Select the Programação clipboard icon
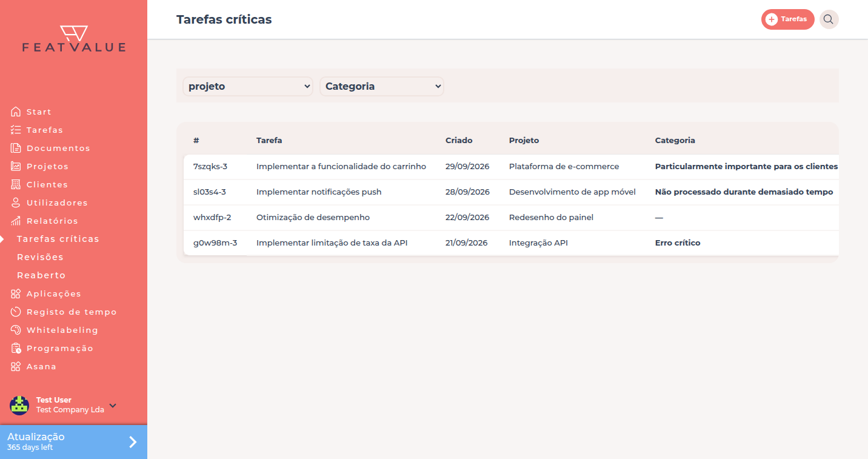868x459 pixels. point(16,348)
